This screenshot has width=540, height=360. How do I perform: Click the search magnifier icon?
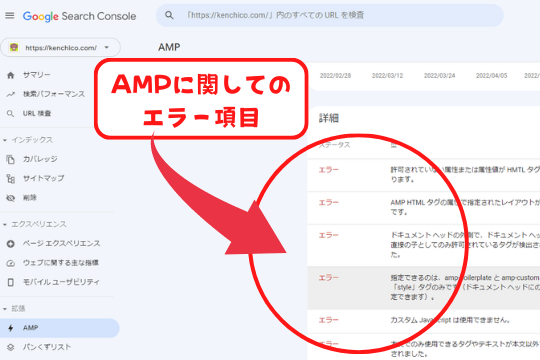pyautogui.click(x=169, y=15)
